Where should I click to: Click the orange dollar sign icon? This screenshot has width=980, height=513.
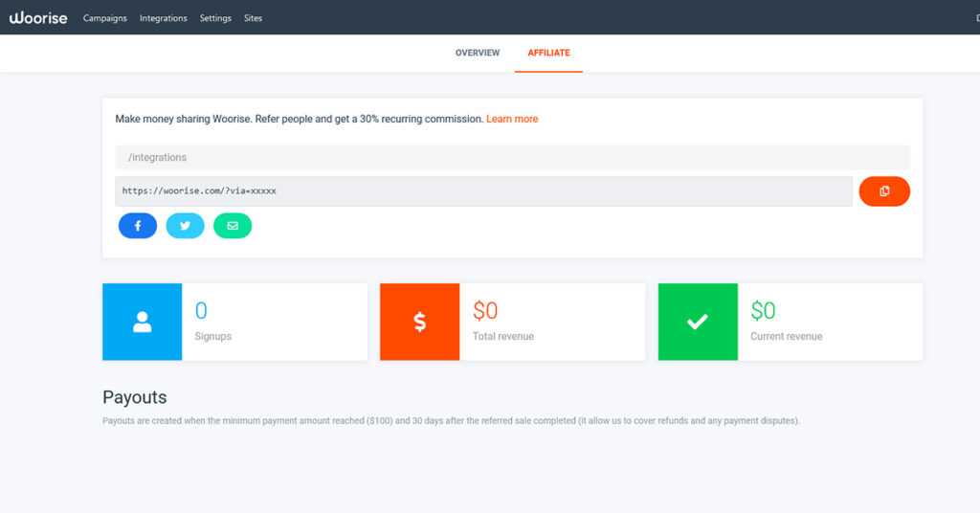pos(419,323)
